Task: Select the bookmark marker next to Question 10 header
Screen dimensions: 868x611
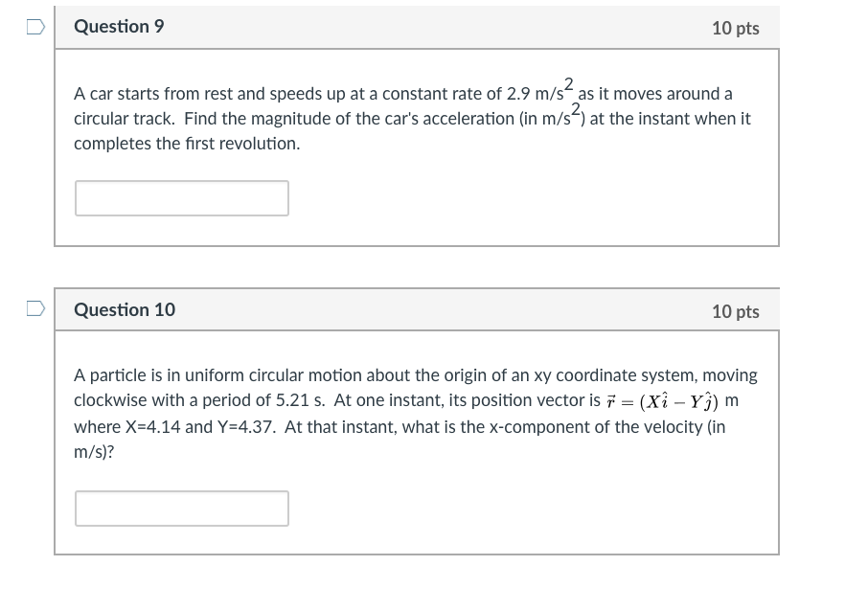Action: (x=34, y=309)
